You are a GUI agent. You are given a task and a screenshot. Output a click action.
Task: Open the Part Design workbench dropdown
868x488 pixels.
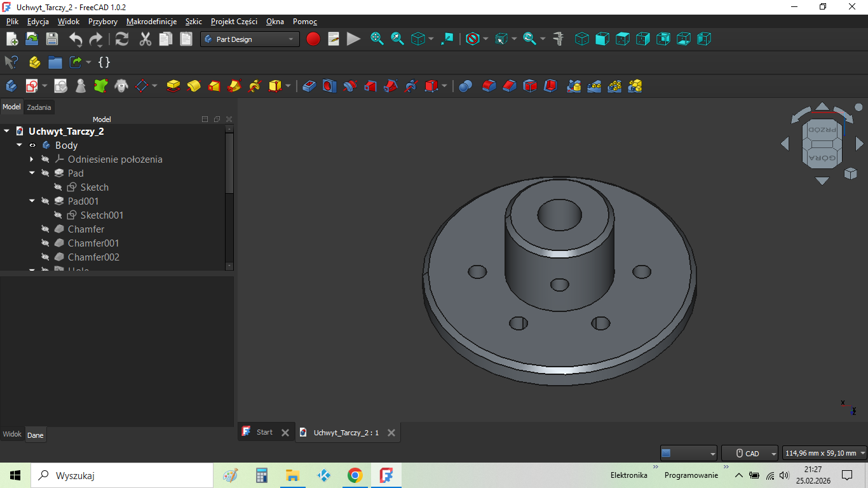coord(250,39)
